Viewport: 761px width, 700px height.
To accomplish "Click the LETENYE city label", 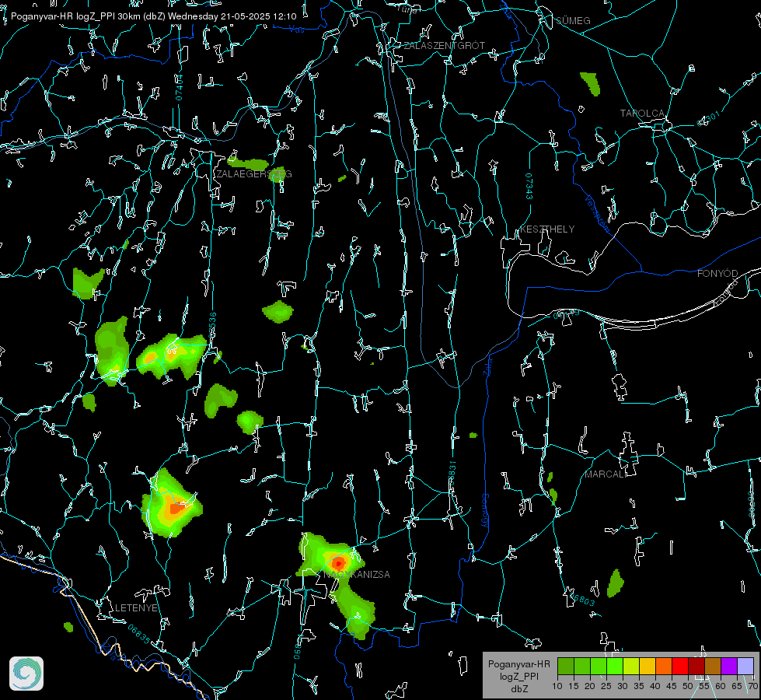I will coord(136,607).
